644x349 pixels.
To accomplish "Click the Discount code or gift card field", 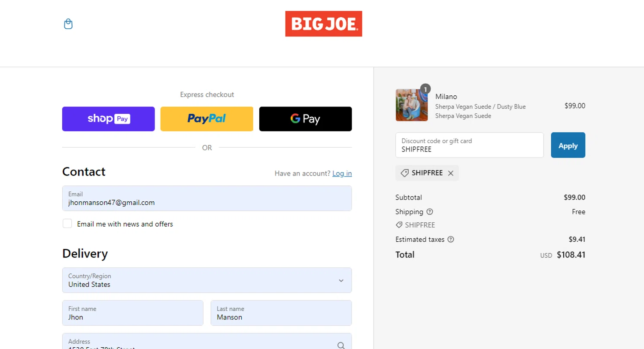I will click(469, 145).
